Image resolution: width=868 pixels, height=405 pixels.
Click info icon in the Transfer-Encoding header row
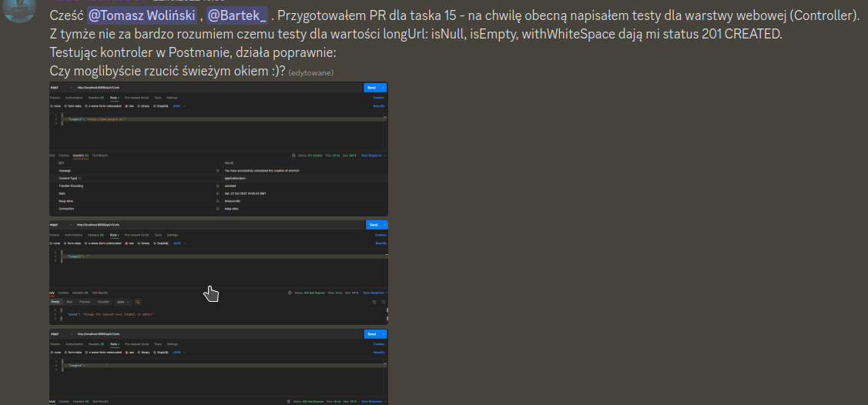(218, 186)
